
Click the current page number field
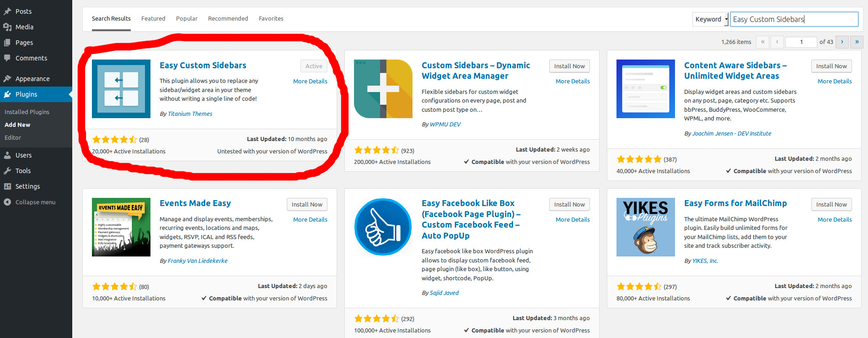pos(801,42)
